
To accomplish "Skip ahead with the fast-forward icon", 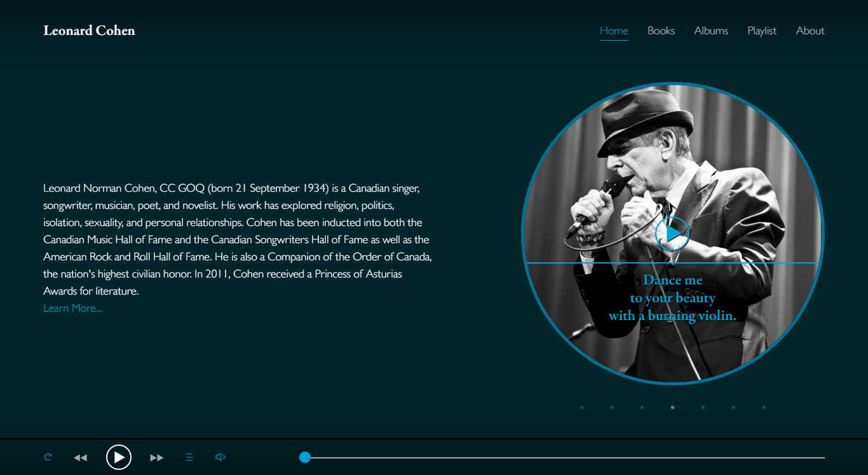I will pos(156,457).
